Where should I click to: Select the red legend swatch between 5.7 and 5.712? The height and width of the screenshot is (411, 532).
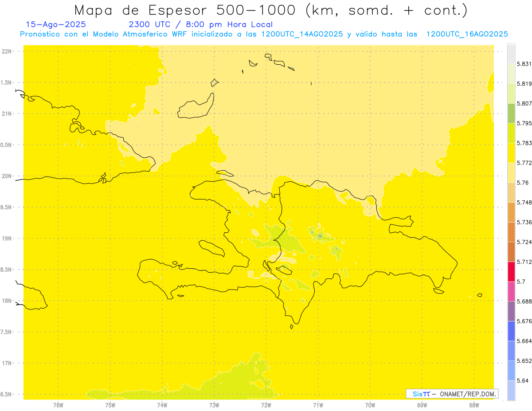pyautogui.click(x=511, y=271)
